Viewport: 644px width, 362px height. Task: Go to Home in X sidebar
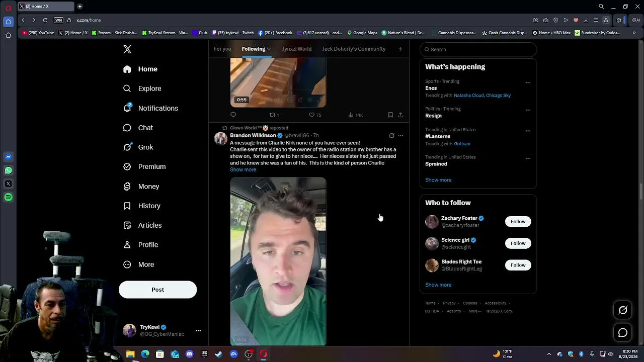140,69
